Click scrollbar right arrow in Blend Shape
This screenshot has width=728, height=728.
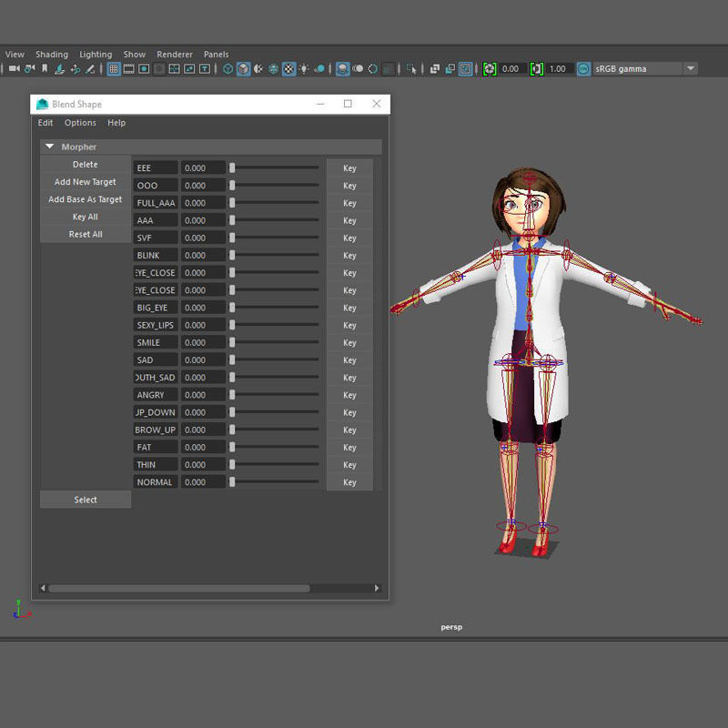[x=377, y=588]
